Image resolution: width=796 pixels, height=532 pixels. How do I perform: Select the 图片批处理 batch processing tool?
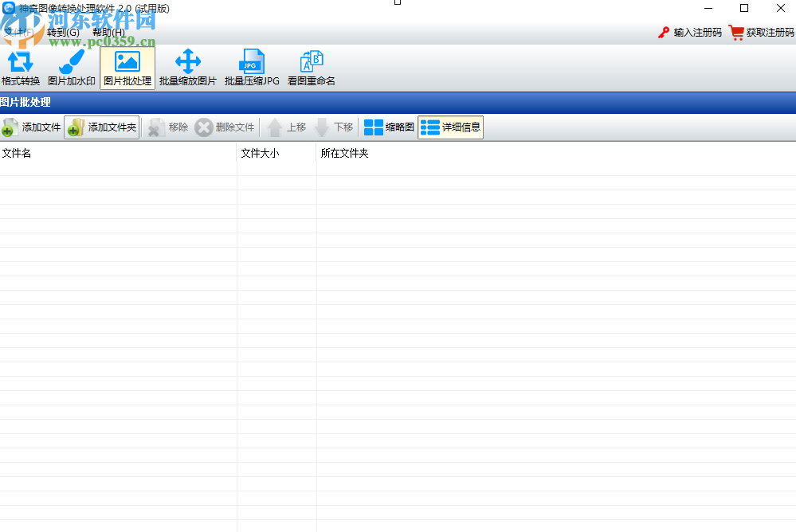pyautogui.click(x=127, y=68)
